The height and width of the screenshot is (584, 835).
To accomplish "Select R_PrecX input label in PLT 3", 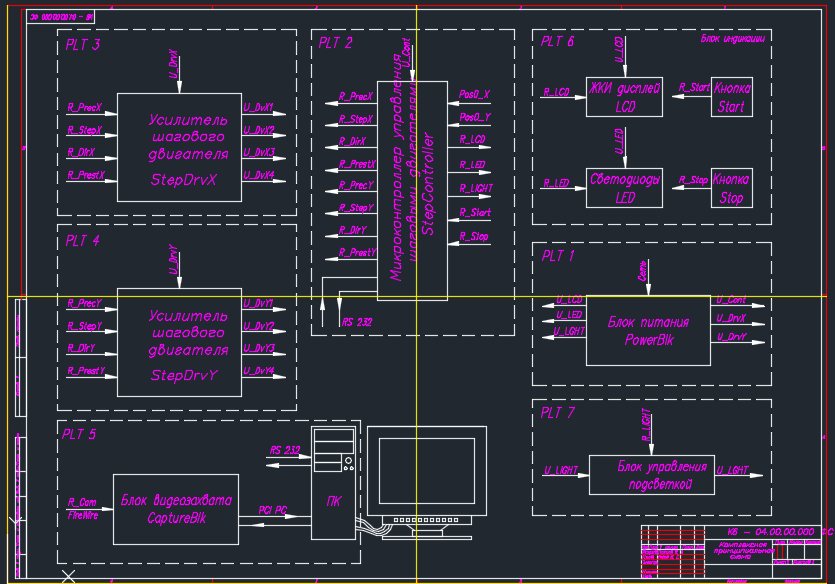I will click(x=85, y=108).
